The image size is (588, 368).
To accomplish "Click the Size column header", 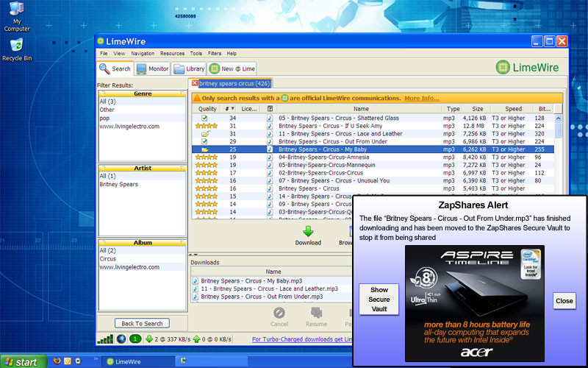I will coord(477,109).
